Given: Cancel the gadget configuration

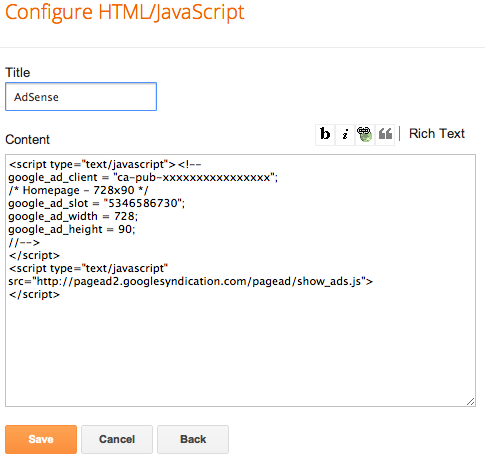Looking at the screenshot, I should [117, 439].
